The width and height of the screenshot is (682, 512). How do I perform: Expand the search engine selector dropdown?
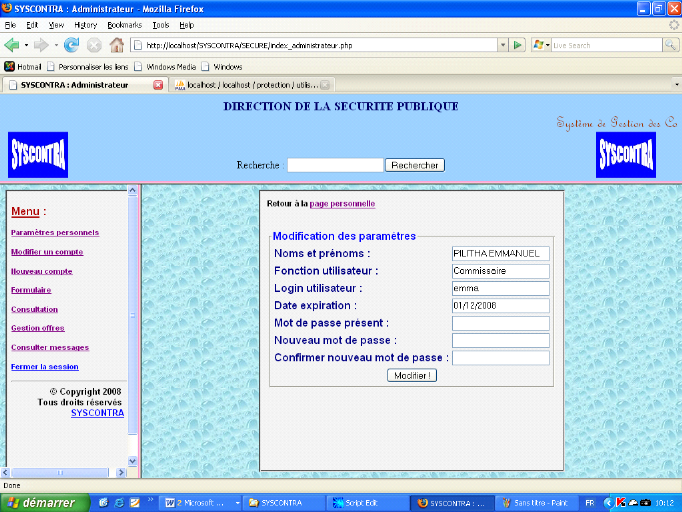tap(547, 45)
